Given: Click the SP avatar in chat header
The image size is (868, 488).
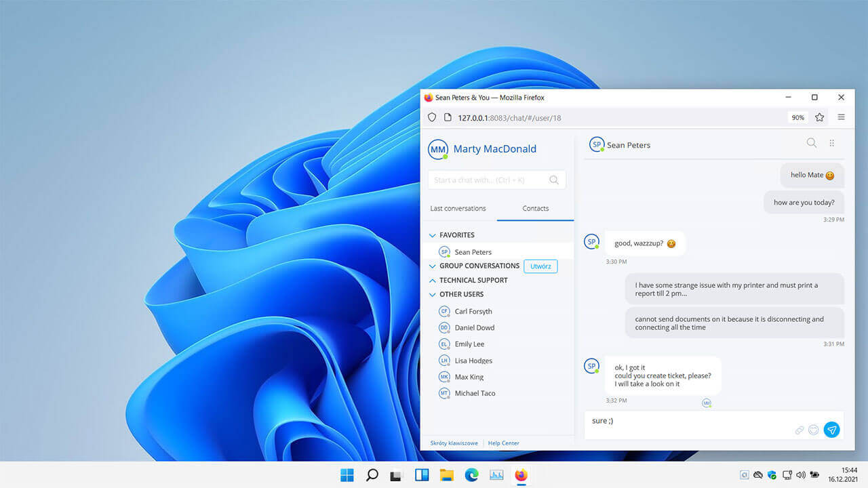Looking at the screenshot, I should 597,144.
